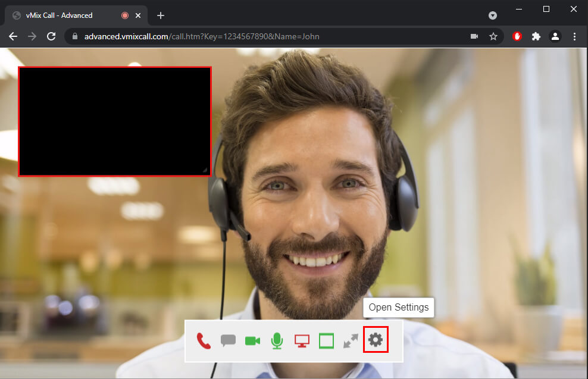Click the camera permission icon in address bar
588x379 pixels.
click(474, 36)
